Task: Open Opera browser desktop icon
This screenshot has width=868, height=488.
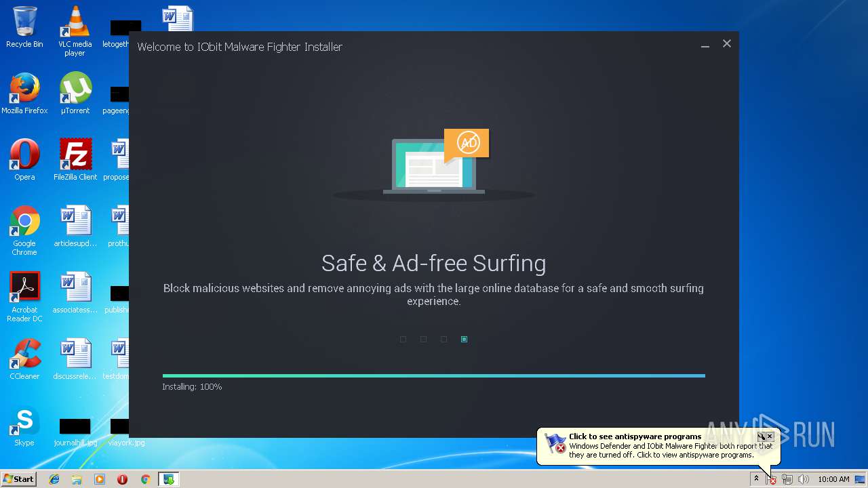Action: (x=24, y=160)
